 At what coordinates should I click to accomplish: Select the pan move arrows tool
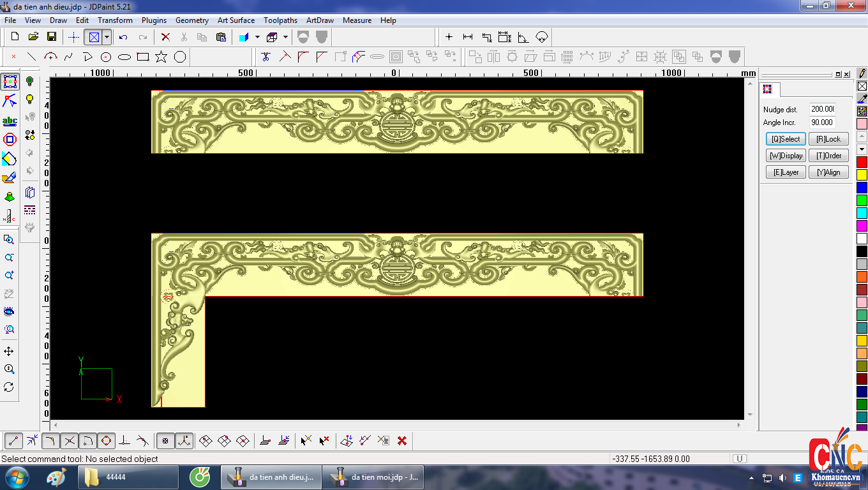point(9,352)
